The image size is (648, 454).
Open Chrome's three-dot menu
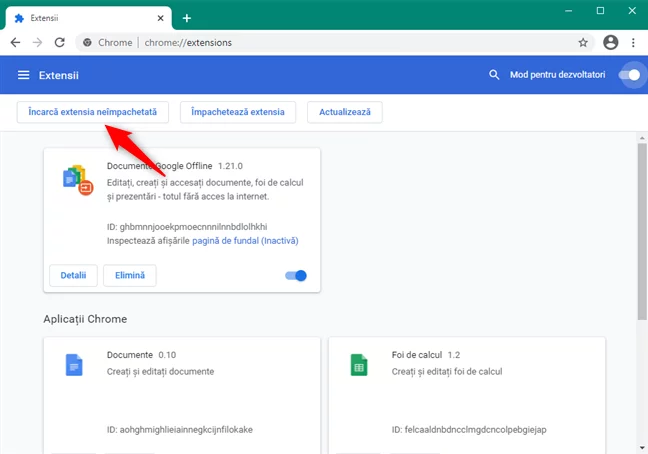click(x=633, y=43)
